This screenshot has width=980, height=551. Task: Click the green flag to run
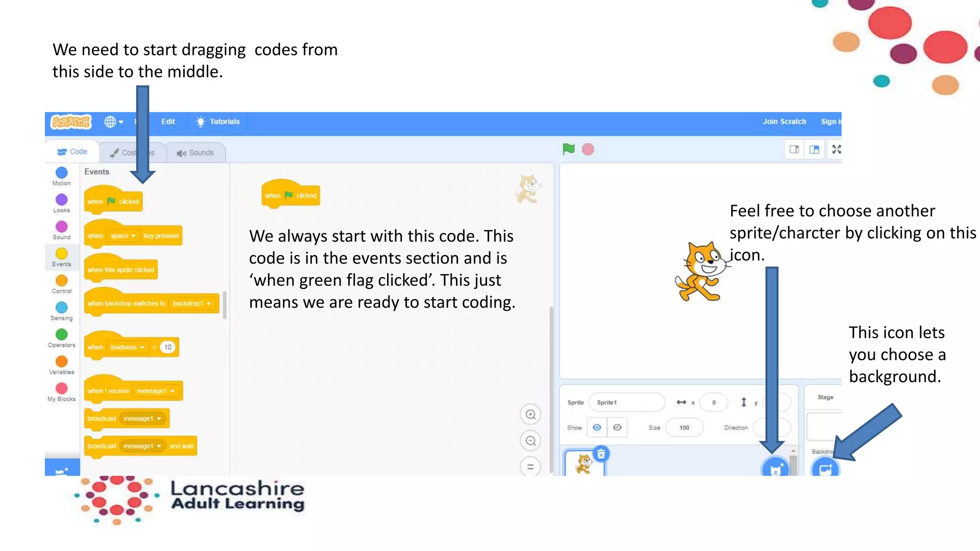(568, 149)
